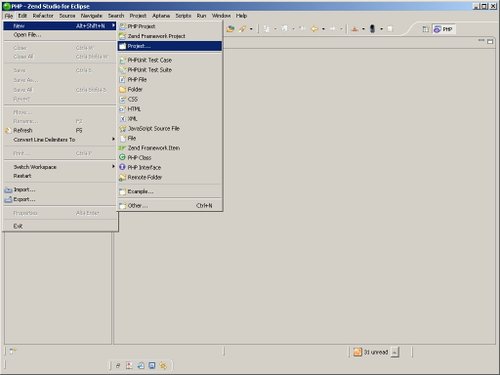Open dropdown arrow next to the black toolbar icon

tap(381, 29)
